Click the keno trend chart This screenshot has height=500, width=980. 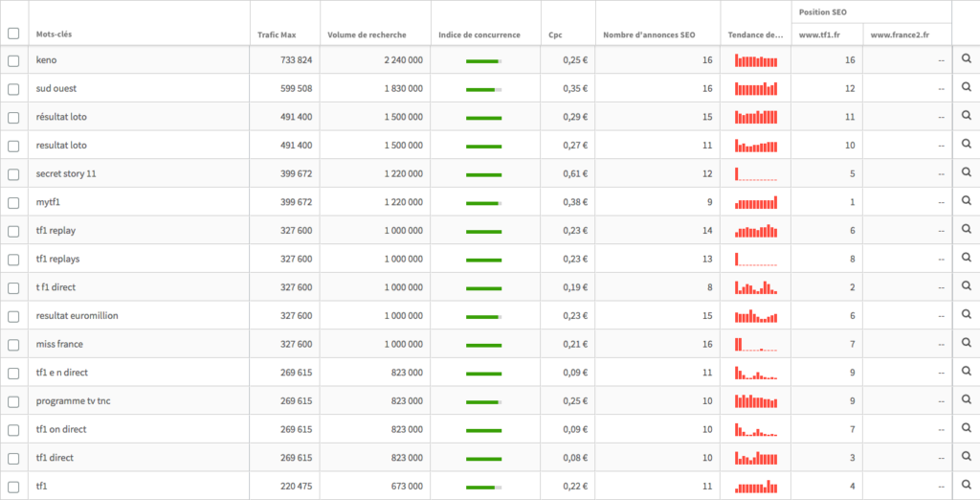point(756,60)
